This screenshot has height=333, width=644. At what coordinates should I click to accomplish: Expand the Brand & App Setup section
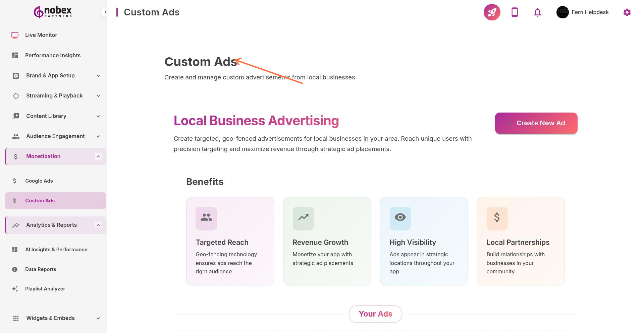(x=98, y=76)
